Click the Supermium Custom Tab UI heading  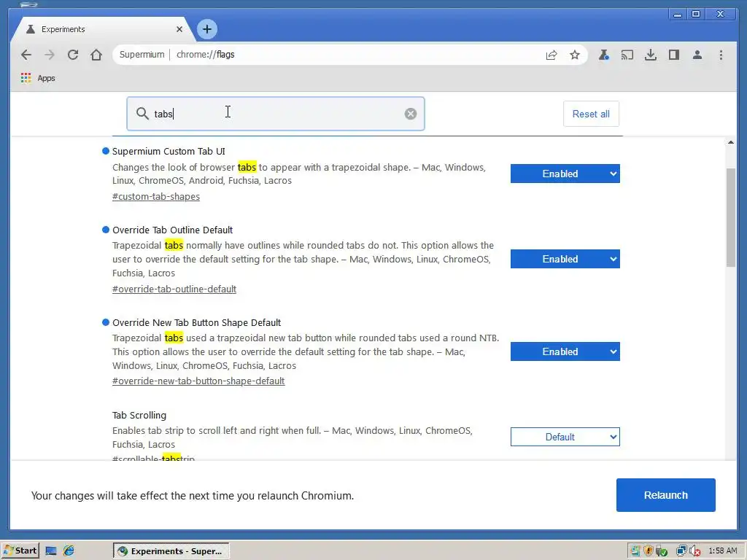[169, 152]
